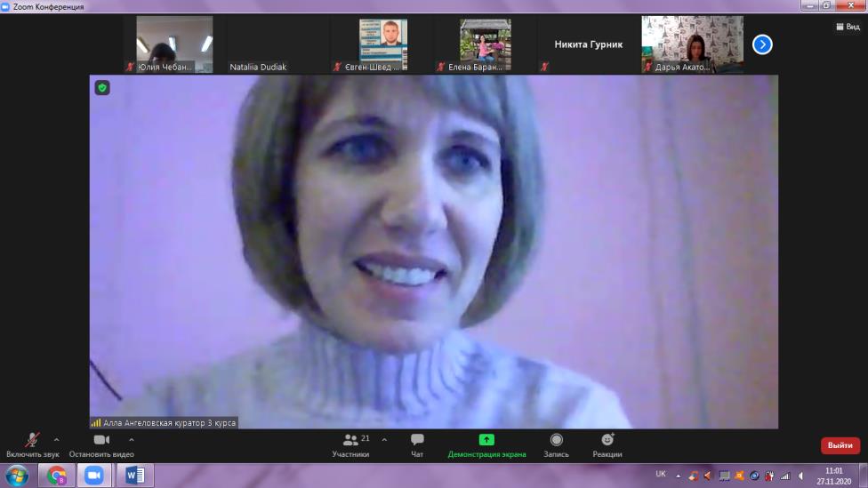
Task: Unmute with the Включить звук microphone icon
Action: 32,440
